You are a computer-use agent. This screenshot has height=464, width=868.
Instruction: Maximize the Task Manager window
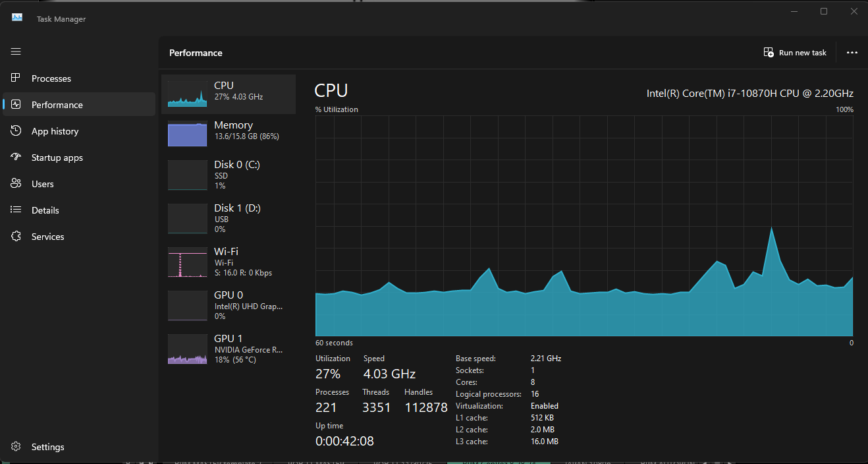click(x=824, y=11)
